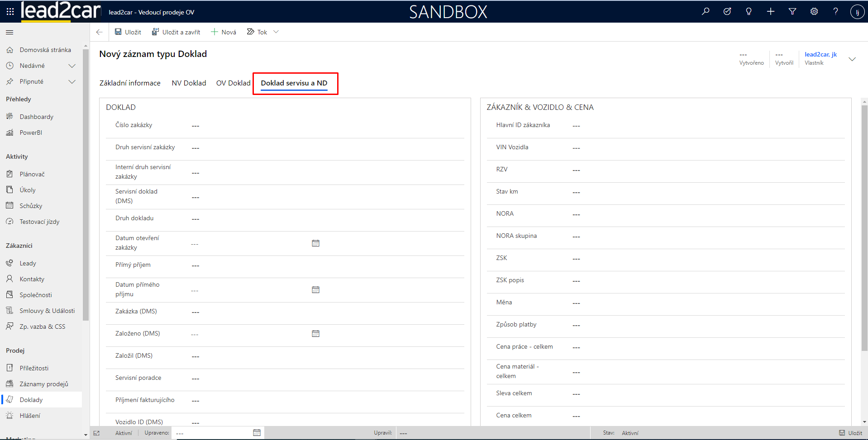Viewport: 868px width, 440px height.
Task: Open the app launcher waffle icon
Action: pos(10,12)
